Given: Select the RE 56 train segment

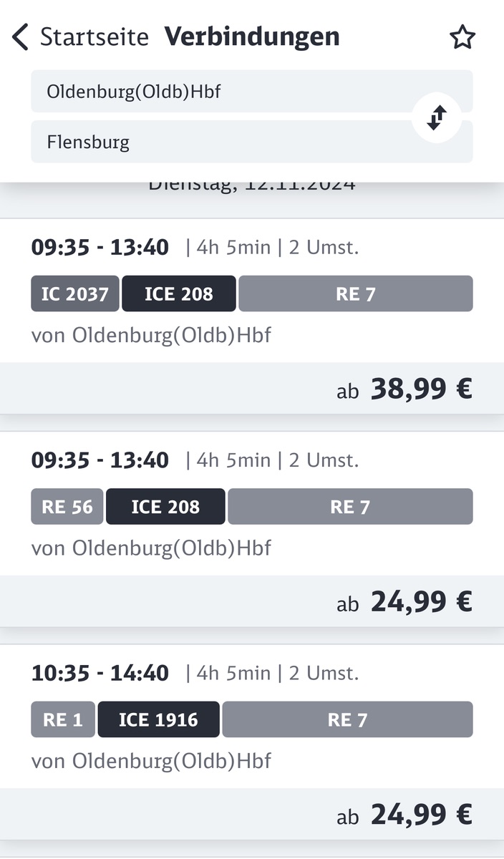Looking at the screenshot, I should (x=67, y=507).
